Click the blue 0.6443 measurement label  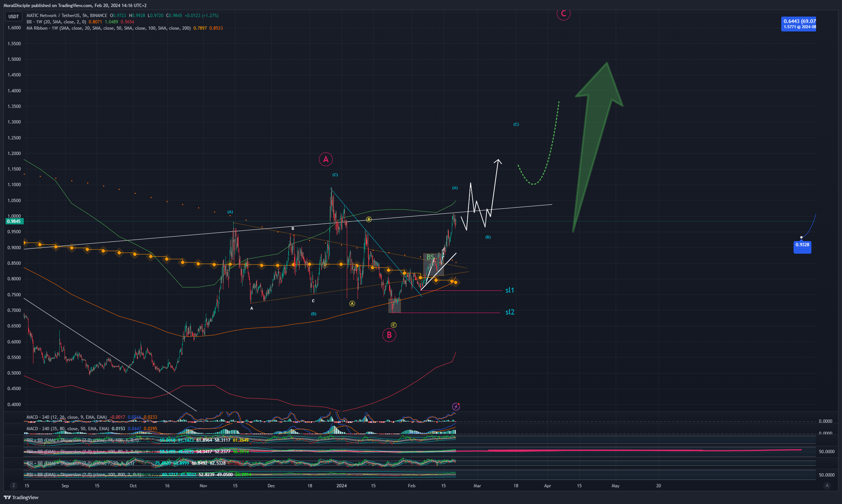click(799, 24)
